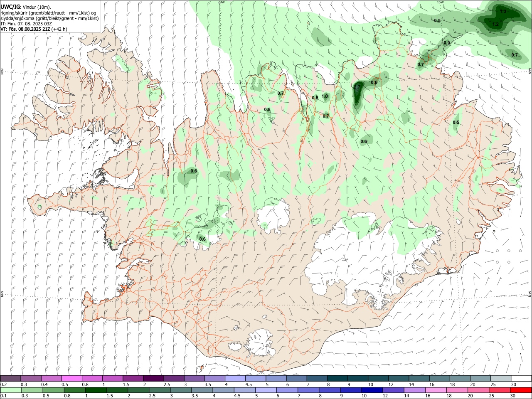532x399 pixels.
Task: Click the 'rigning/skúrir' legend description line
Action: [x=48, y=13]
